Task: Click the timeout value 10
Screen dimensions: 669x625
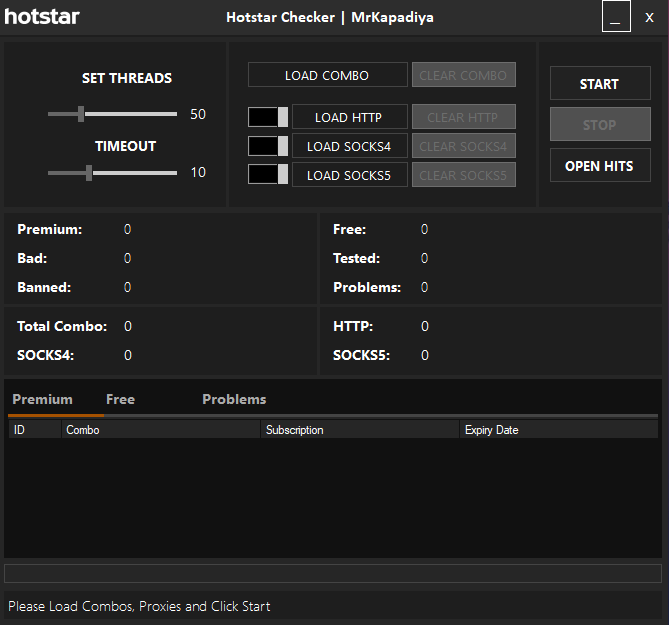Action: point(198,172)
